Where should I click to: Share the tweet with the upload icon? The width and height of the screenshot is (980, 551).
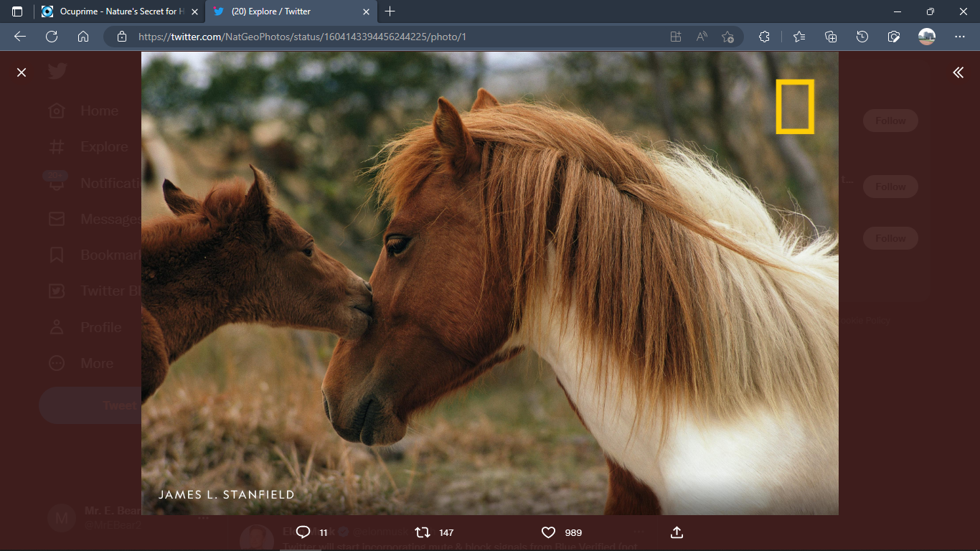pos(677,532)
